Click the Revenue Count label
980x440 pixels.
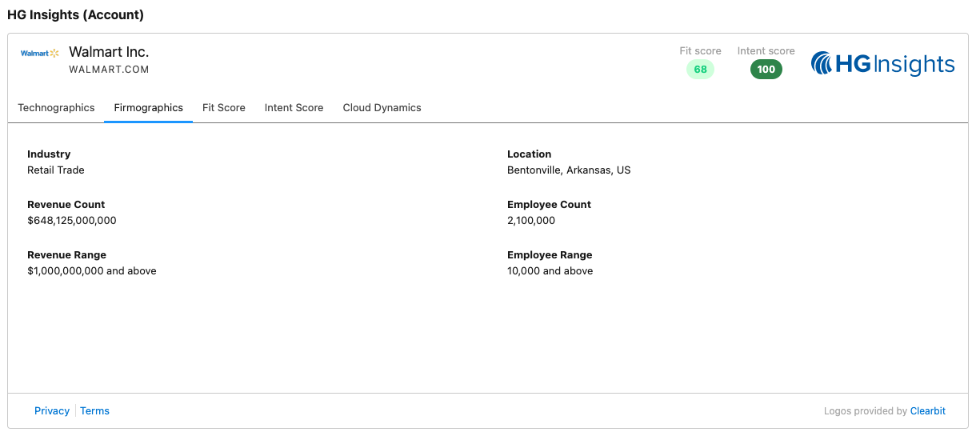pyautogui.click(x=66, y=204)
